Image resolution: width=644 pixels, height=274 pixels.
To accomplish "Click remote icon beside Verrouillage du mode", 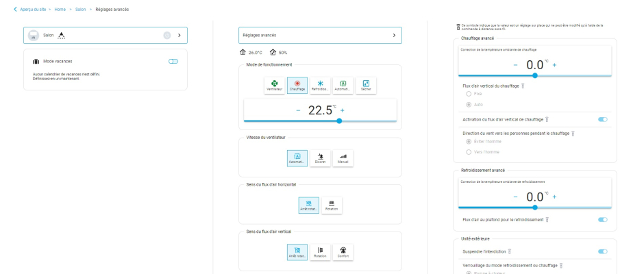I will [561, 266].
